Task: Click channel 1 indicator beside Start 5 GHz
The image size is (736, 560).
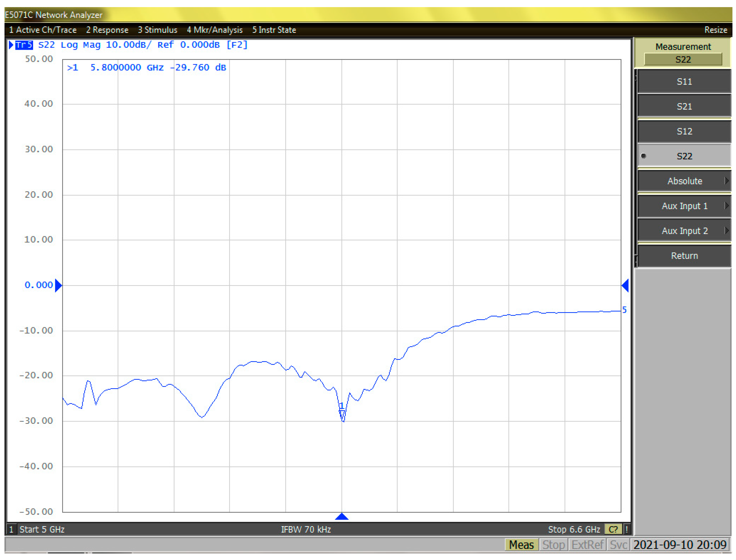Action: point(11,529)
